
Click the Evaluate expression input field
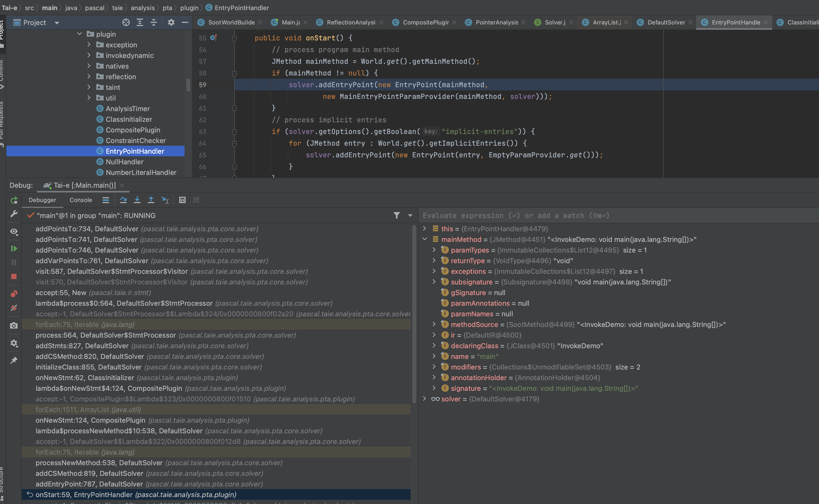[x=619, y=216]
